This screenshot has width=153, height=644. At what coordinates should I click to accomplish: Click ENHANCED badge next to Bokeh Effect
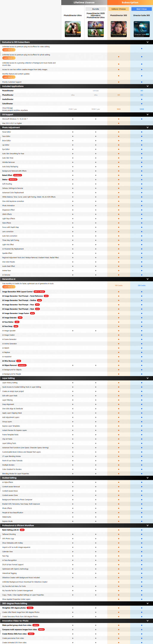point(18,175)
